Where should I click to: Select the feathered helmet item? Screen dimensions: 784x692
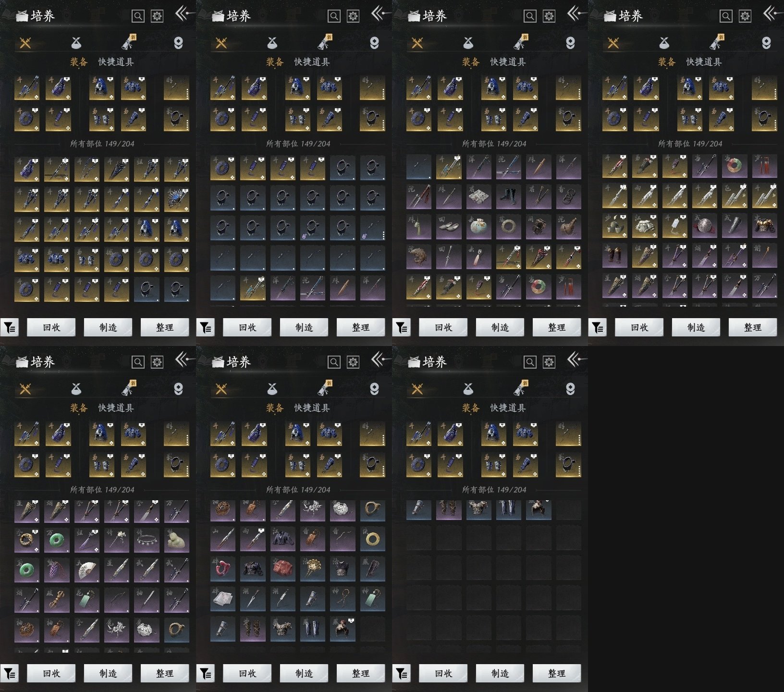614,226
